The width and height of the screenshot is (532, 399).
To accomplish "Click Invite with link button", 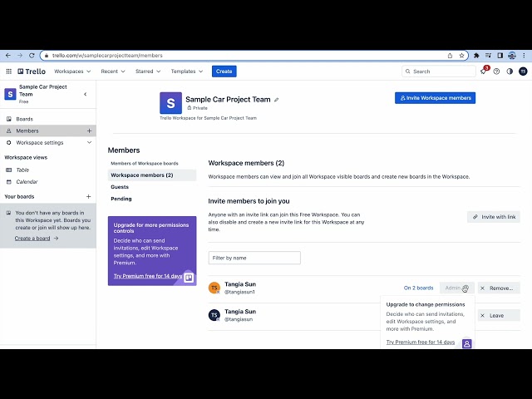I will (x=494, y=217).
